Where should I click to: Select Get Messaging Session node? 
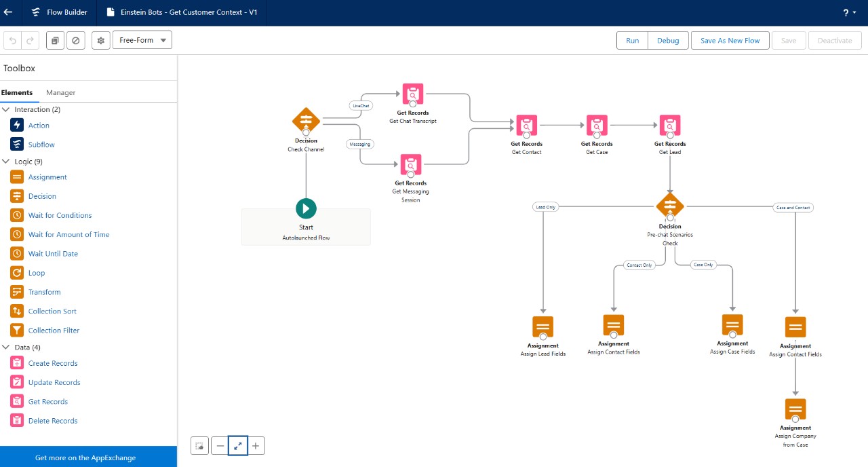click(x=411, y=165)
